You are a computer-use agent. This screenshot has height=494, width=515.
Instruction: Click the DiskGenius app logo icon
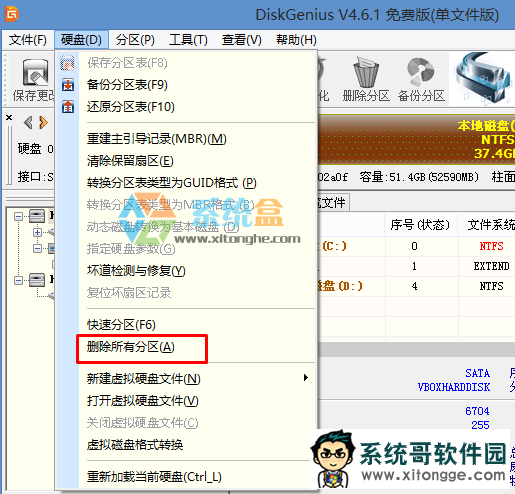pyautogui.click(x=12, y=14)
